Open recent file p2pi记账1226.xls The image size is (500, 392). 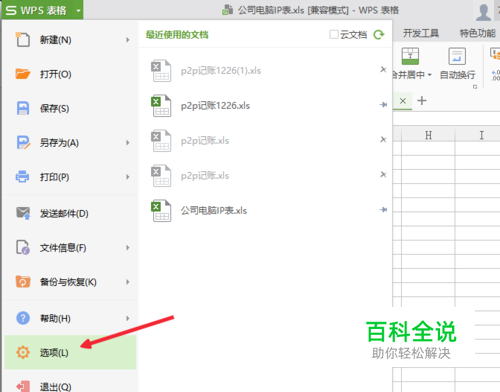215,106
